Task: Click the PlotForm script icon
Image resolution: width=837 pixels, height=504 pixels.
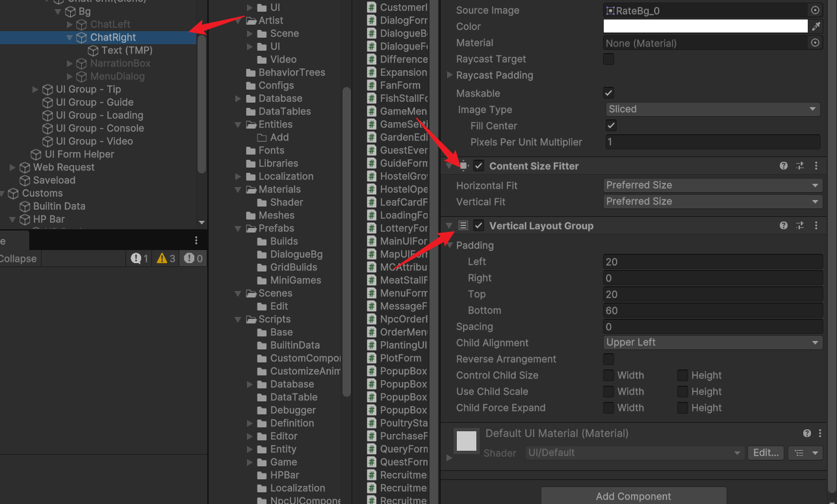Action: 372,359
